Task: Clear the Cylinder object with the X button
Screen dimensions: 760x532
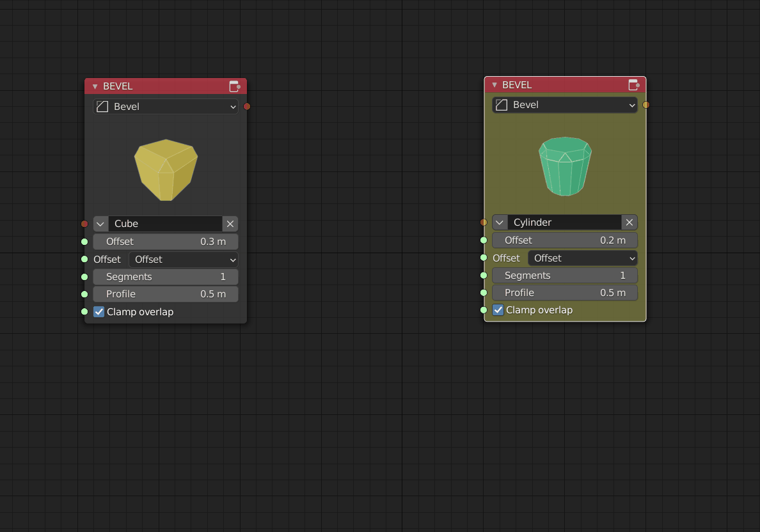Action: [629, 223]
